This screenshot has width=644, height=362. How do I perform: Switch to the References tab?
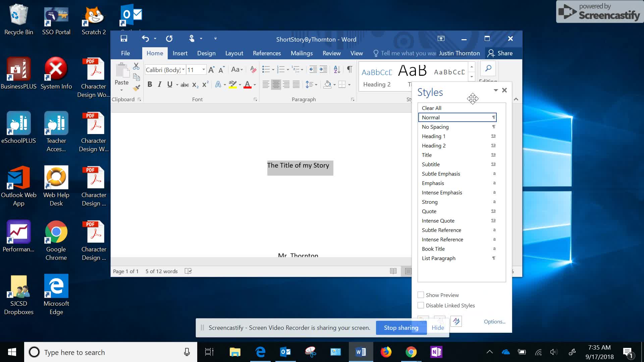[x=267, y=53]
